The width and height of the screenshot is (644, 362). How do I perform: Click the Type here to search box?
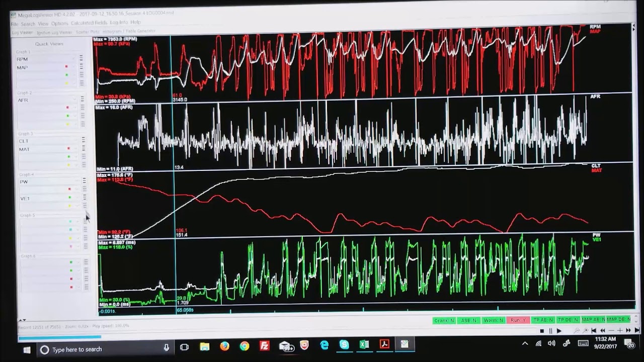[x=106, y=349]
